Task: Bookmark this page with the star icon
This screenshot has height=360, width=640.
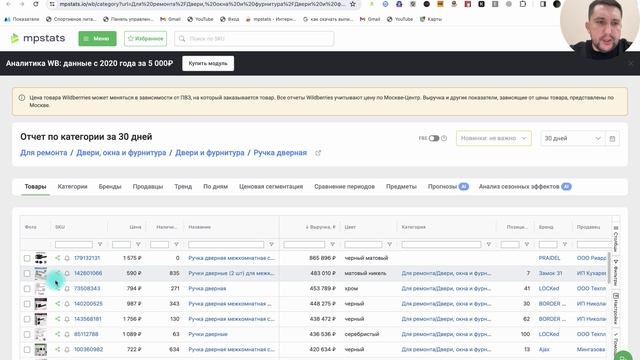Action: [353, 4]
